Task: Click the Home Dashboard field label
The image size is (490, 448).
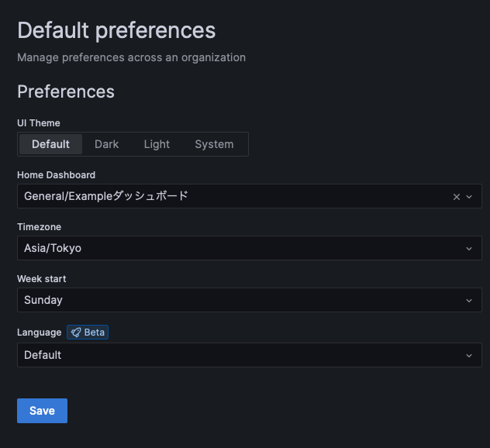Action: [57, 175]
